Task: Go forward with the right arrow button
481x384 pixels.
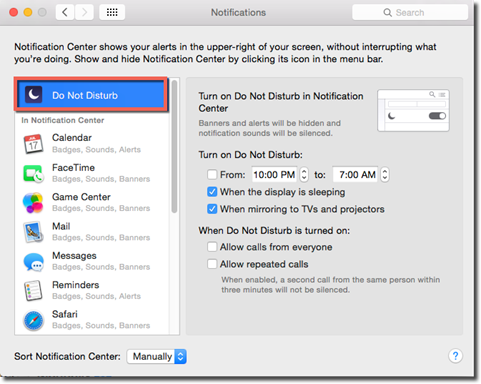Action: click(x=84, y=12)
